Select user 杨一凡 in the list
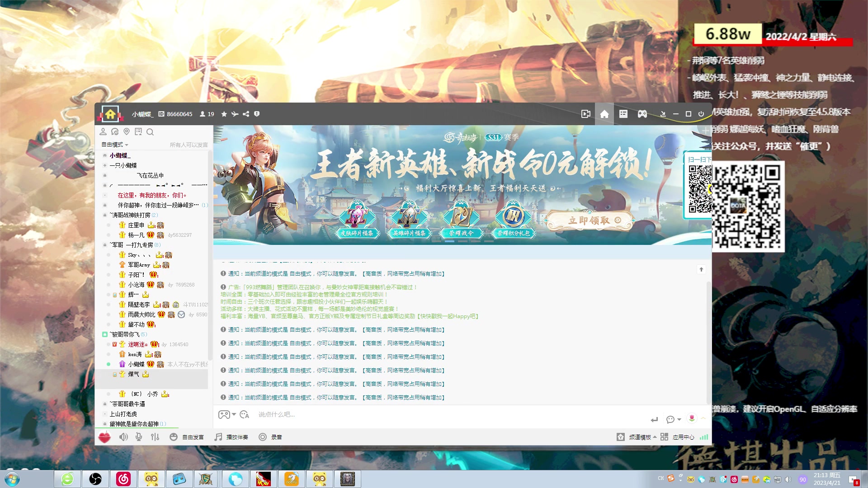The height and width of the screenshot is (488, 868). 136,235
